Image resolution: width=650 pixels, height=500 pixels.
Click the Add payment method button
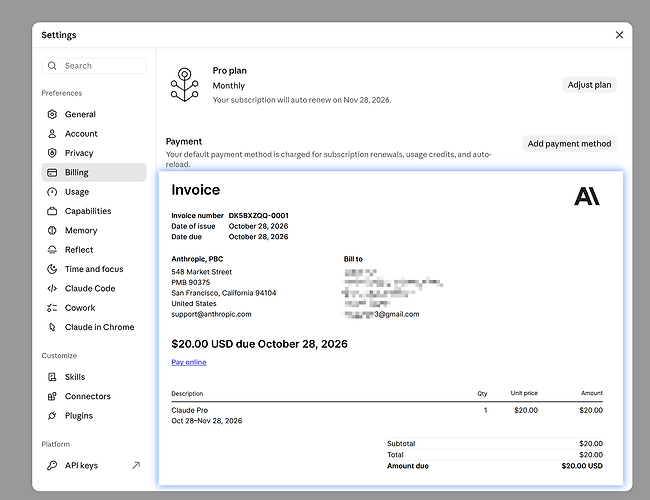pos(569,143)
